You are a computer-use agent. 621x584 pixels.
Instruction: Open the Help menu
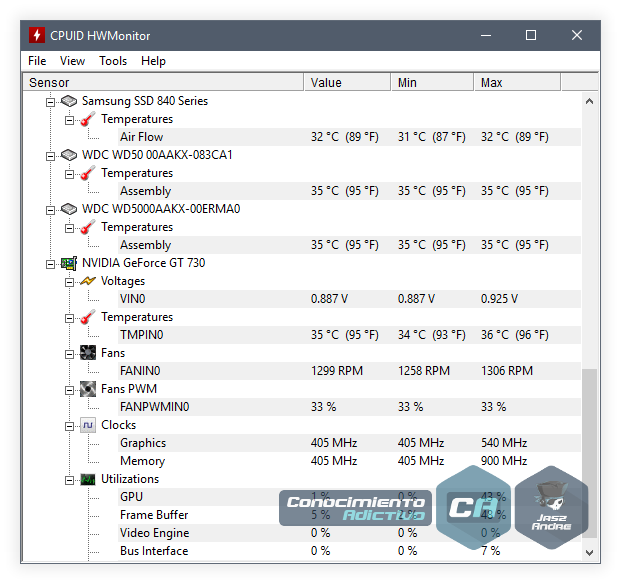tap(153, 61)
